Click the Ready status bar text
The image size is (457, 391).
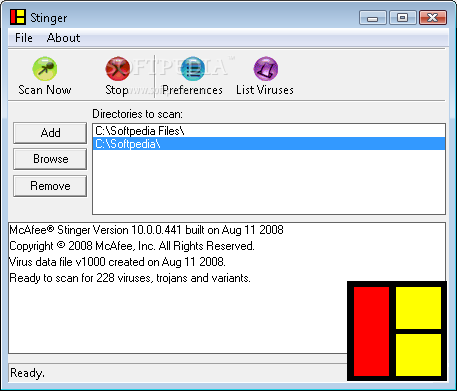pyautogui.click(x=27, y=373)
